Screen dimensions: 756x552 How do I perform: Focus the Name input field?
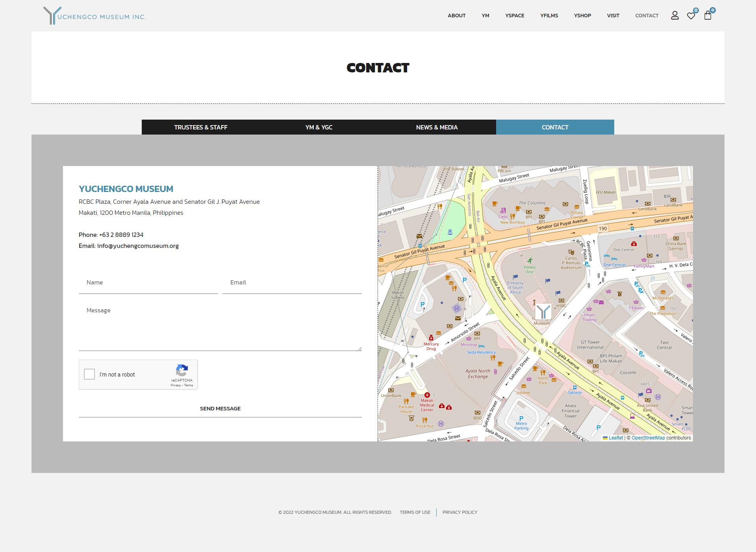pyautogui.click(x=148, y=282)
